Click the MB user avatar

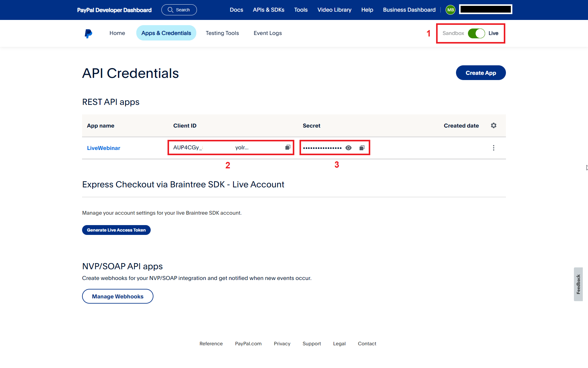[450, 10]
